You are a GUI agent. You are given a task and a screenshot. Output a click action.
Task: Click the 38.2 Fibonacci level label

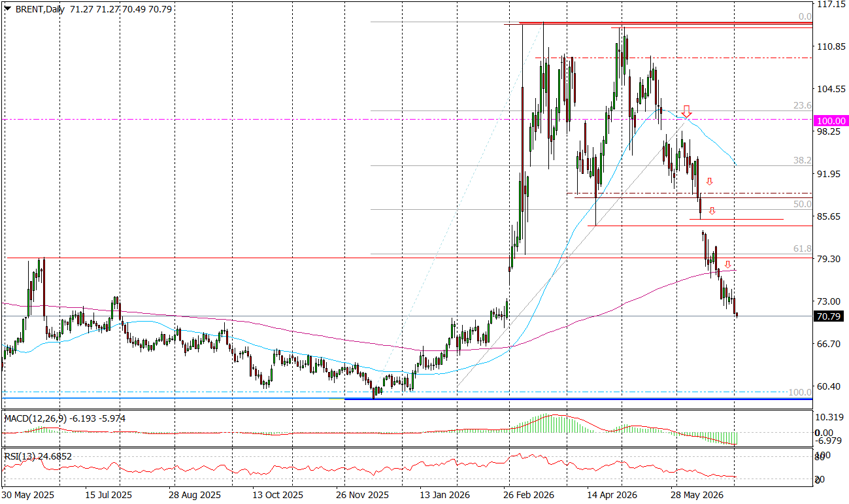pos(802,160)
